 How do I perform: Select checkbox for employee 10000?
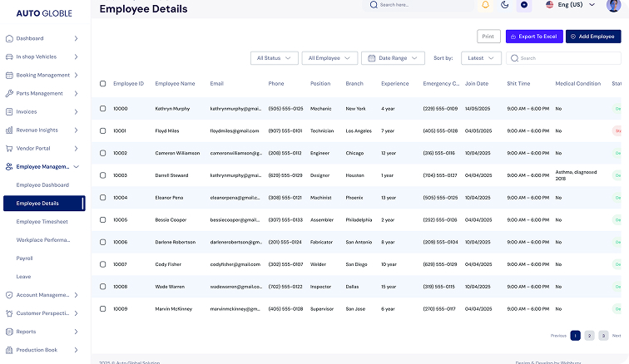[102, 109]
